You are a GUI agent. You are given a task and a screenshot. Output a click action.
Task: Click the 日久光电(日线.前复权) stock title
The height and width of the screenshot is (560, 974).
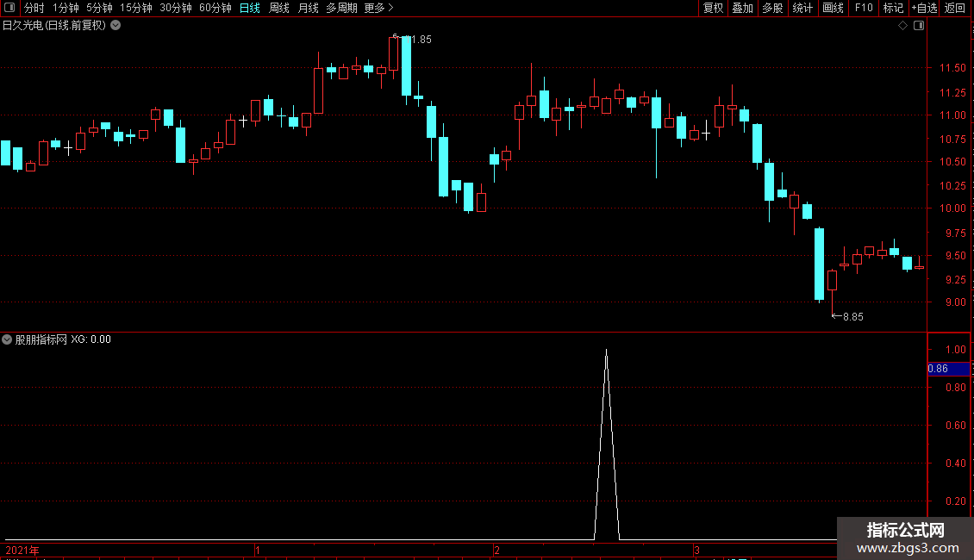pyautogui.click(x=54, y=26)
